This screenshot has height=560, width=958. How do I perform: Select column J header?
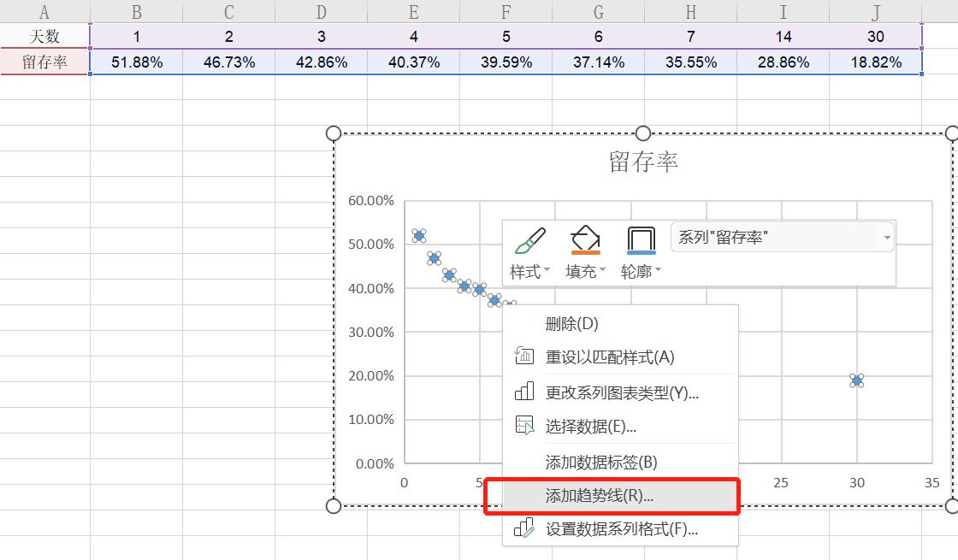(x=876, y=12)
